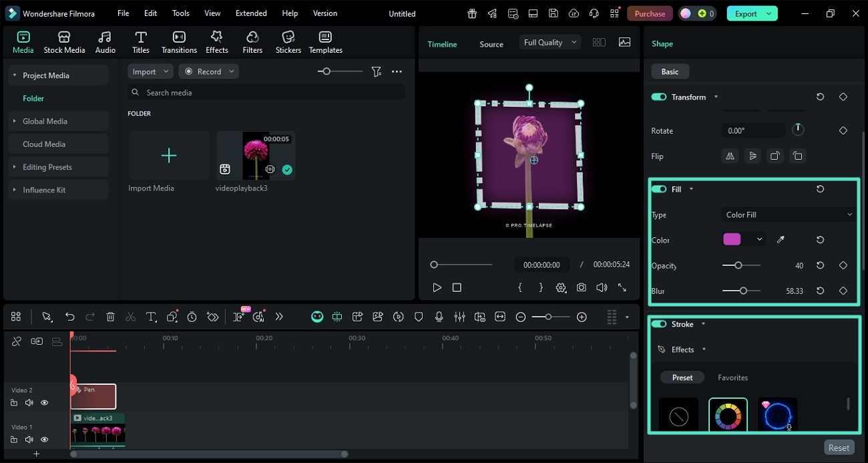The height and width of the screenshot is (463, 868).
Task: Expand the Full Quality dropdown
Action: [x=550, y=42]
